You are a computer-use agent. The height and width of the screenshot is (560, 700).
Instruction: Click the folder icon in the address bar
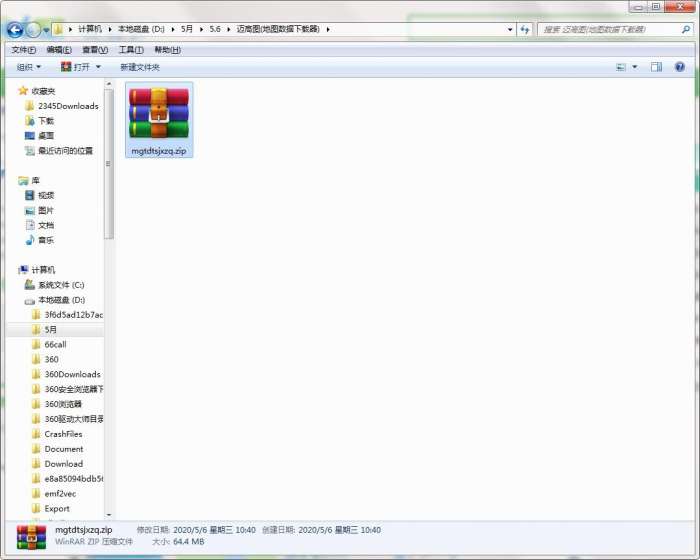click(x=58, y=29)
